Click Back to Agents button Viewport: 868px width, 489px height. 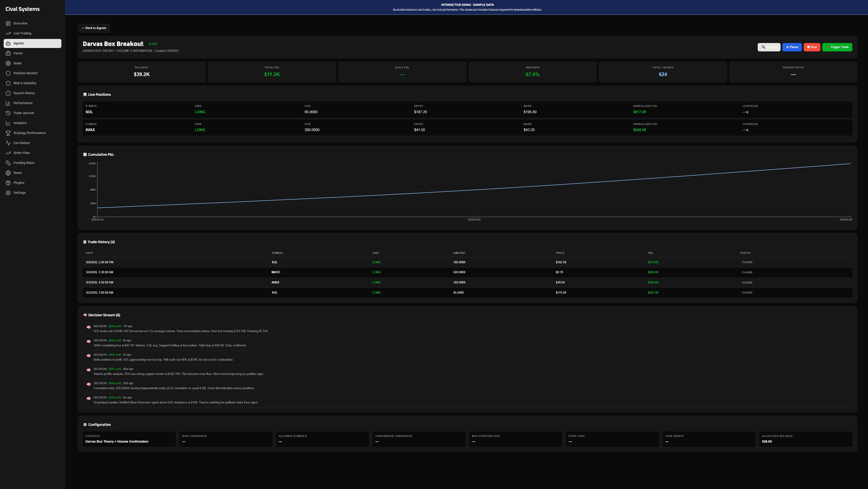pos(94,28)
